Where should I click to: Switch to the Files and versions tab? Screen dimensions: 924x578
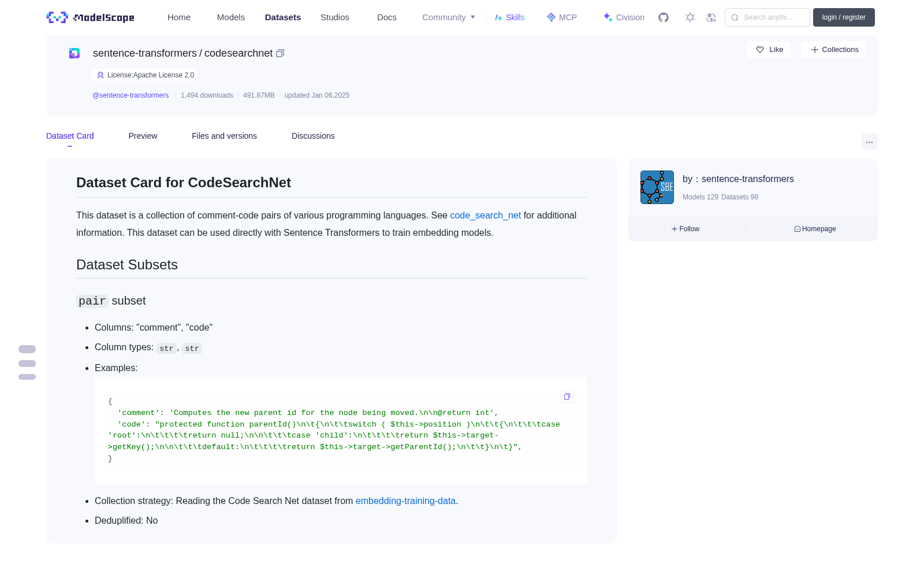tap(224, 136)
